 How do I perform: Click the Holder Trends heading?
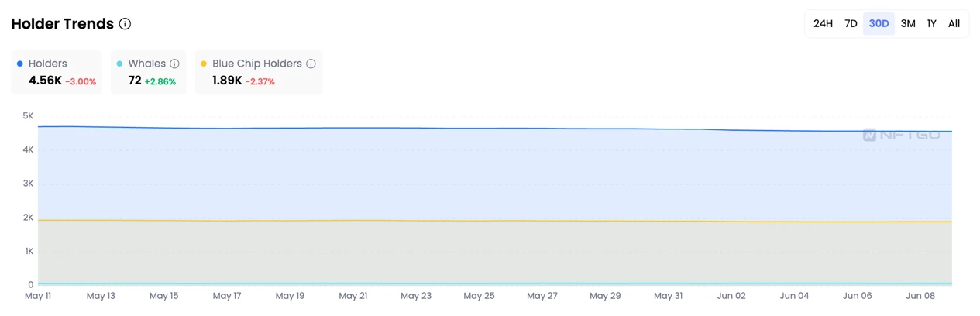coord(63,24)
